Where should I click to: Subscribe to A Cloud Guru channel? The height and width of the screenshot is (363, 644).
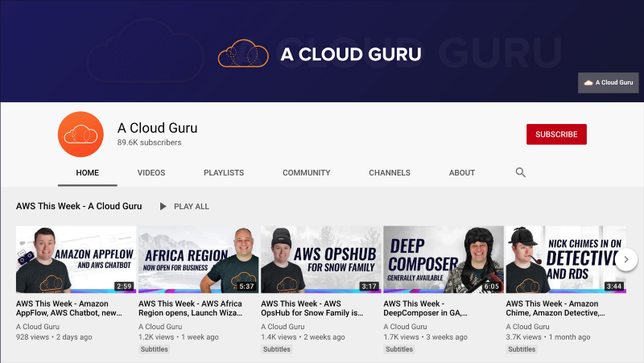click(556, 134)
